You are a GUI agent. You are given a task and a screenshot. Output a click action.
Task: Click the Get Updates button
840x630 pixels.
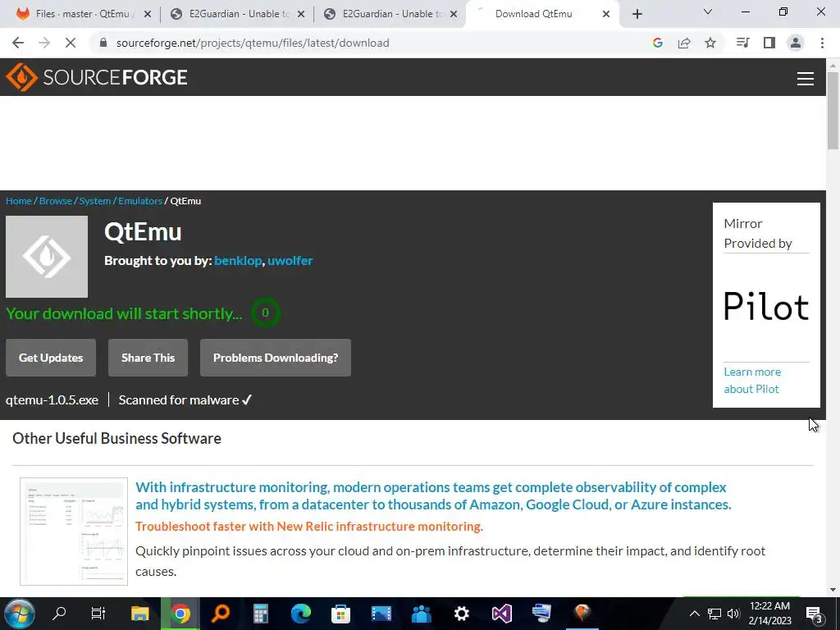pos(51,358)
